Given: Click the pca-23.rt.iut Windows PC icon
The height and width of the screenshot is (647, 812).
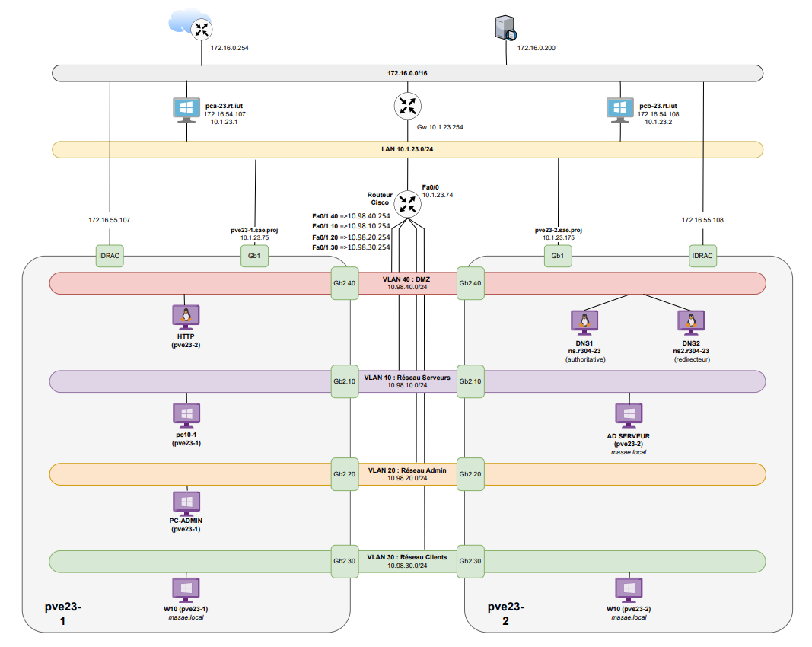Looking at the screenshot, I should click(186, 109).
